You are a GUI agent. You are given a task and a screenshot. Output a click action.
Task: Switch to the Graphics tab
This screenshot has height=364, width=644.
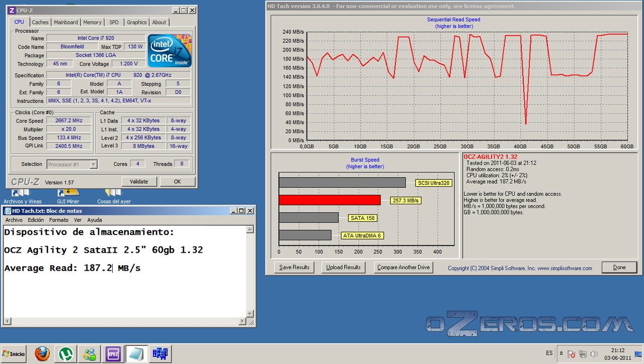(137, 22)
